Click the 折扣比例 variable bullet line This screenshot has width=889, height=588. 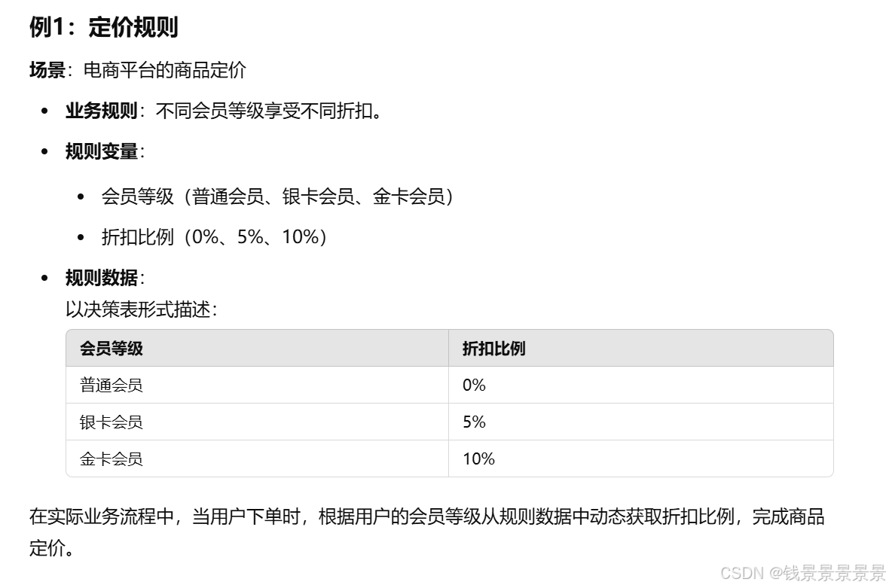pos(214,237)
